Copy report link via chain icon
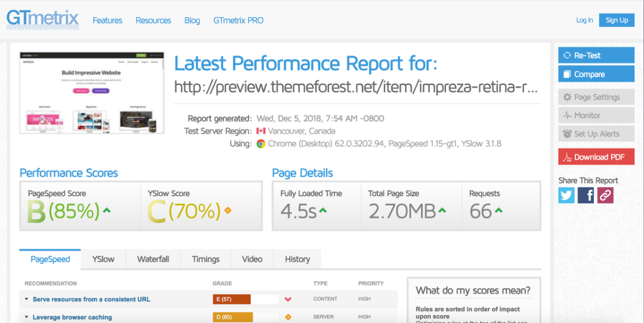Image resolution: width=644 pixels, height=323 pixels. pos(605,196)
